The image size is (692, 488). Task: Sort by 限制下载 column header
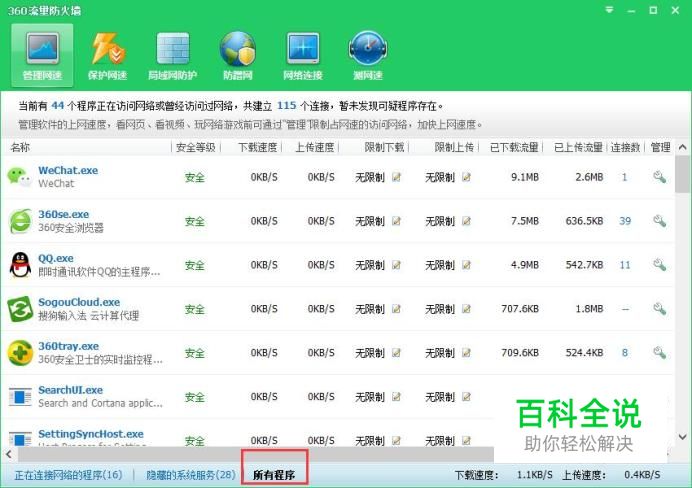tap(384, 147)
